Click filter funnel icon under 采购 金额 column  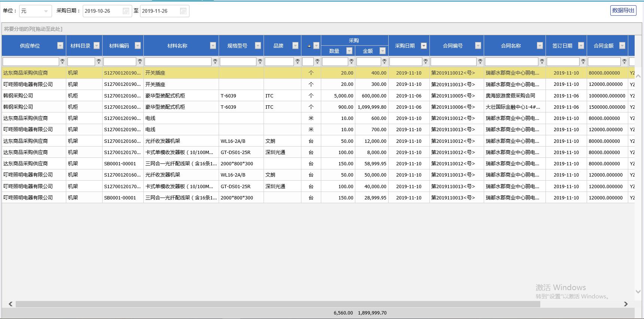(x=385, y=61)
